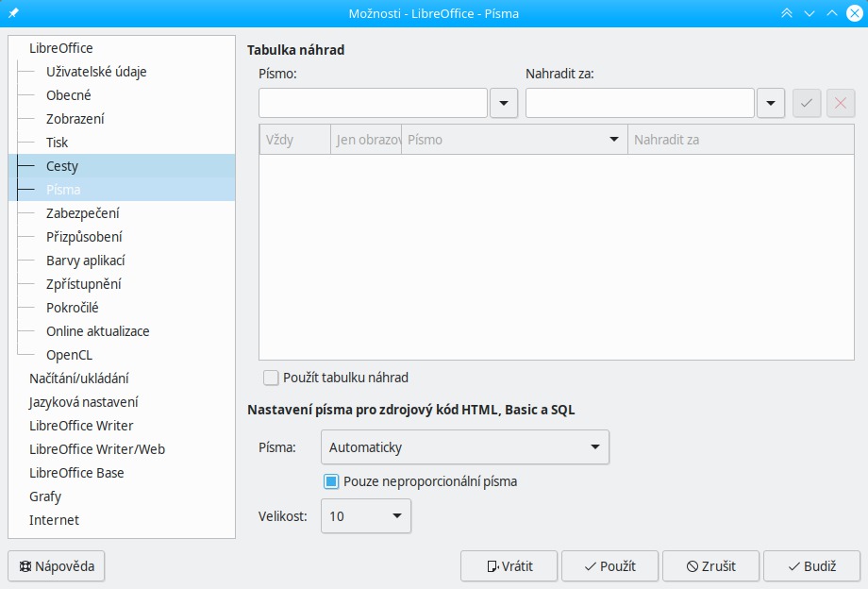The width and height of the screenshot is (868, 589).
Task: Click the keep-above double chevron icon
Action: [787, 13]
